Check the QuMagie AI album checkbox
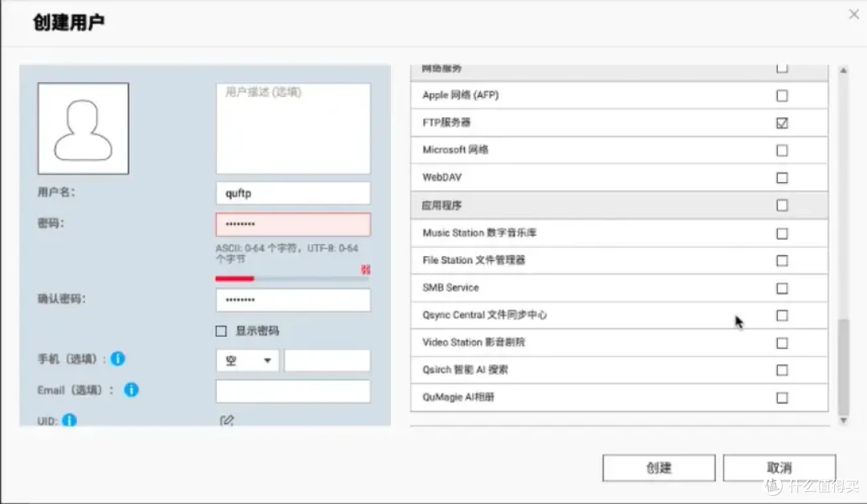The image size is (867, 504). [x=782, y=398]
